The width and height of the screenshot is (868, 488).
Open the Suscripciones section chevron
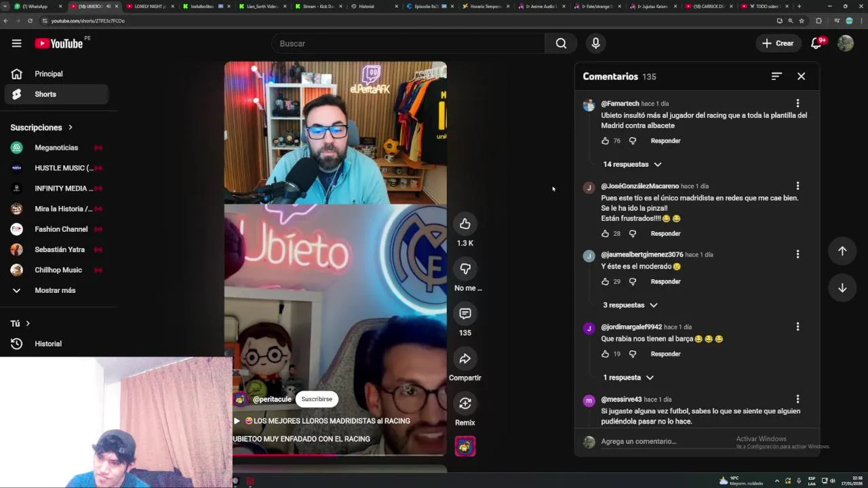click(70, 127)
